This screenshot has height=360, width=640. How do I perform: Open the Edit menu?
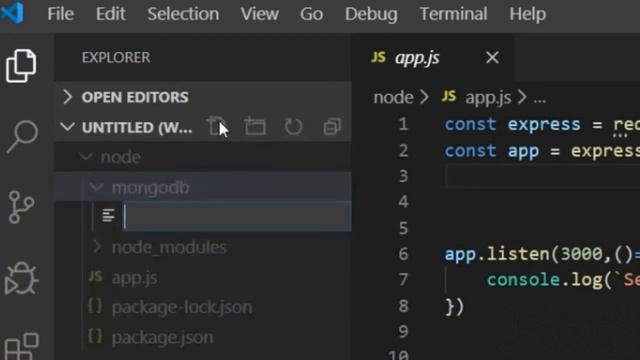110,14
